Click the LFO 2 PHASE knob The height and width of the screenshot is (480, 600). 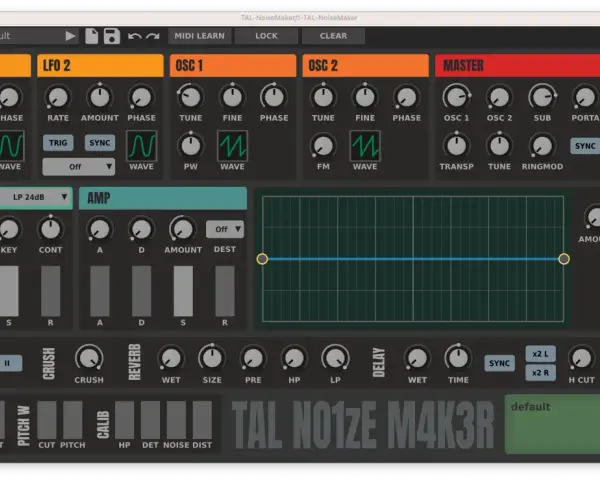click(141, 97)
